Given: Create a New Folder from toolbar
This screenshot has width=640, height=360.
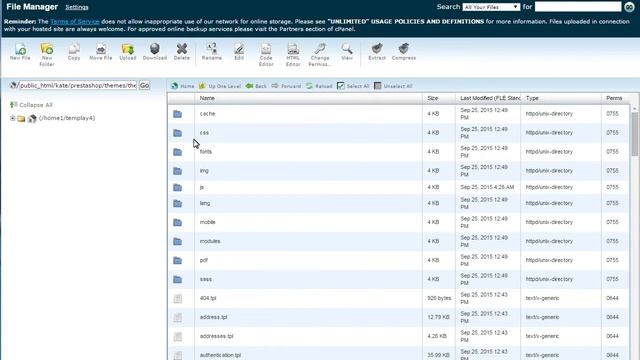Looking at the screenshot, I should point(47,55).
